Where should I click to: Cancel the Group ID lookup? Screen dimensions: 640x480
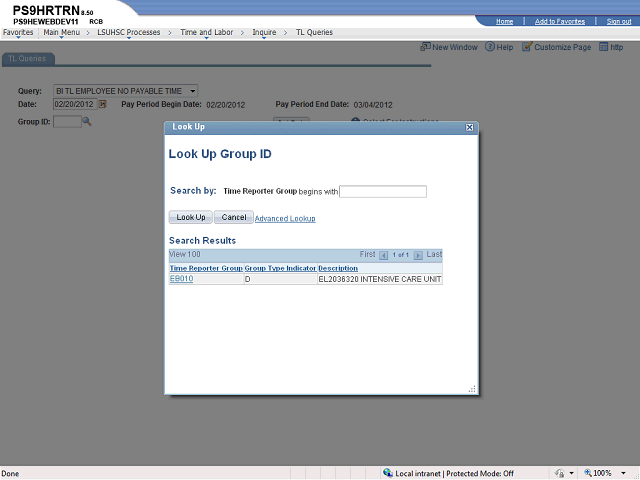[x=233, y=217]
